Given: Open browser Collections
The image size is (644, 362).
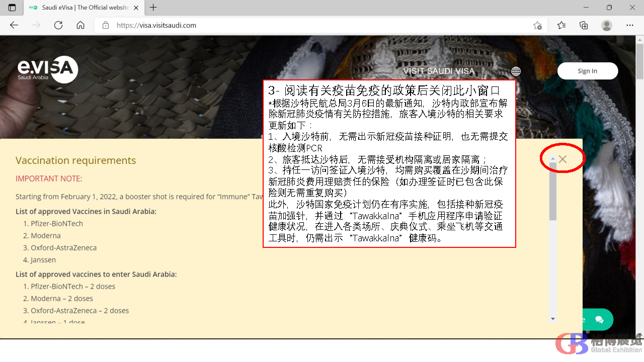Looking at the screenshot, I should (x=584, y=25).
